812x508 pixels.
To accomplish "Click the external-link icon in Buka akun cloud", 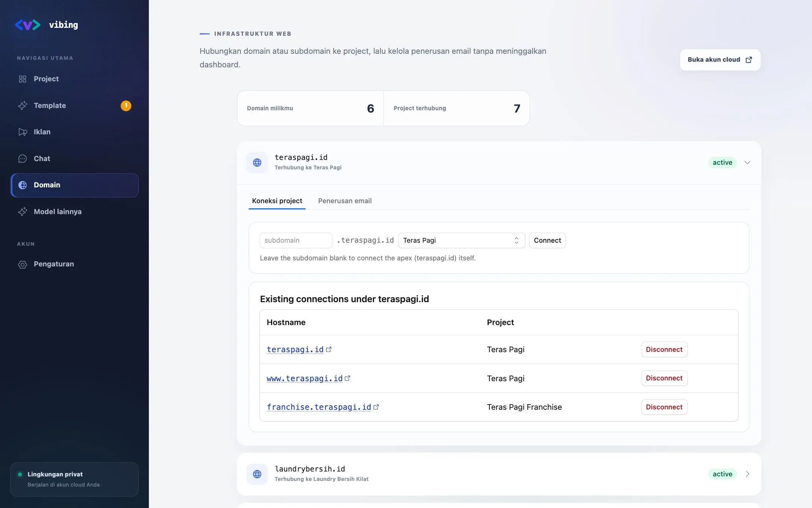I will (749, 60).
